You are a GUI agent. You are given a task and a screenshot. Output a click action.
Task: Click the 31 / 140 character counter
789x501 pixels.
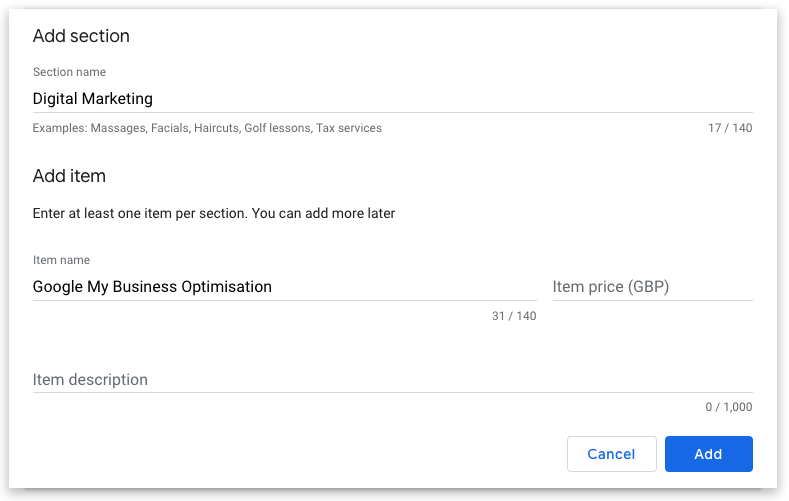513,316
